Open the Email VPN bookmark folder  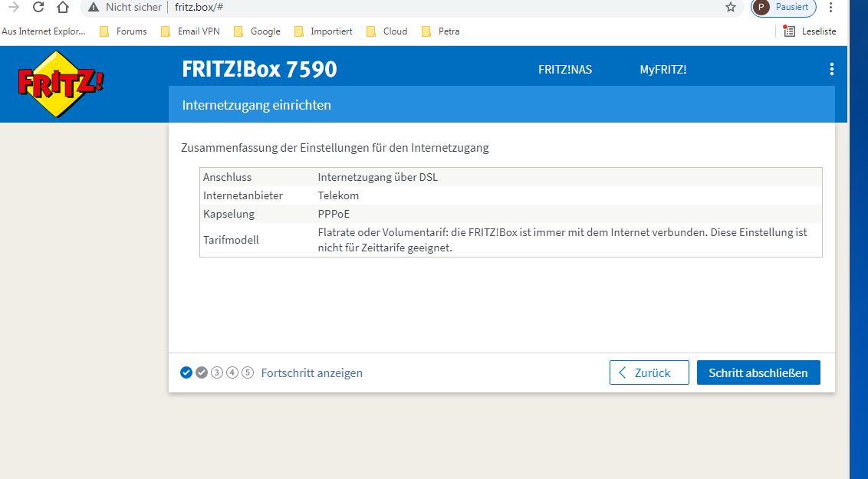coord(190,31)
